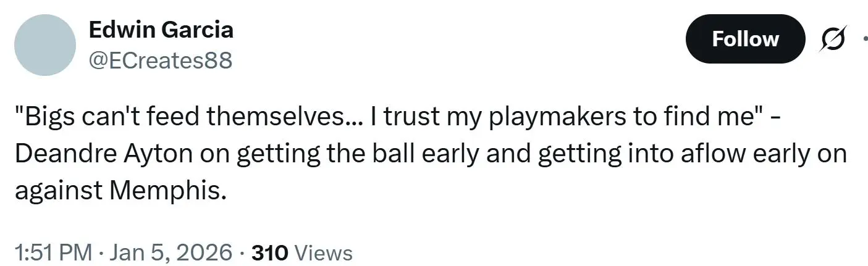
Task: Click Edwin Garcia's profile avatar
Action: pyautogui.click(x=44, y=45)
